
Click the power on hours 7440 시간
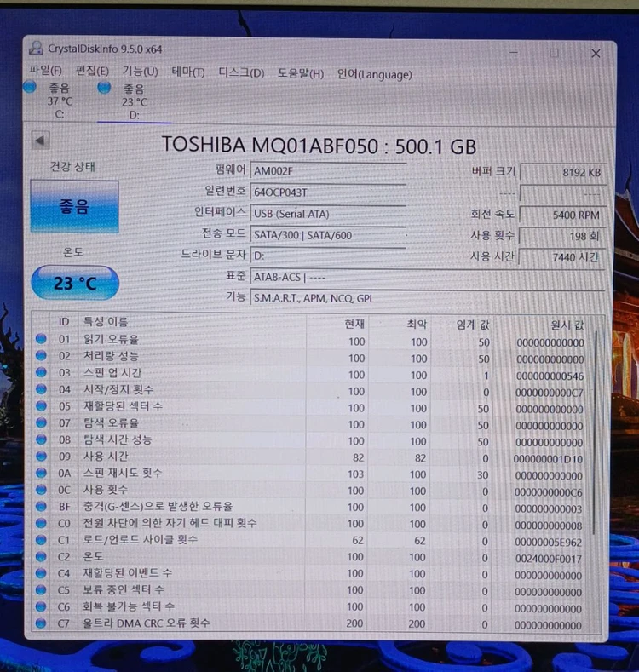click(x=562, y=256)
